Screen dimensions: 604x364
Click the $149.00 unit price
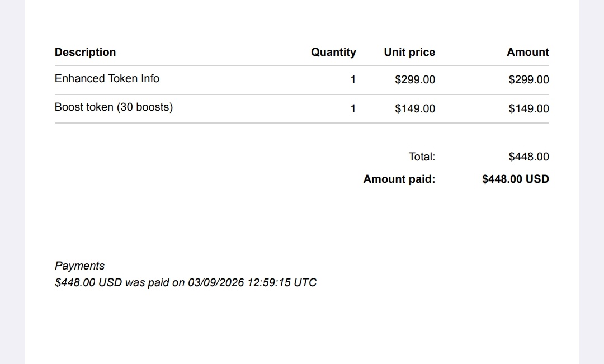click(x=415, y=108)
